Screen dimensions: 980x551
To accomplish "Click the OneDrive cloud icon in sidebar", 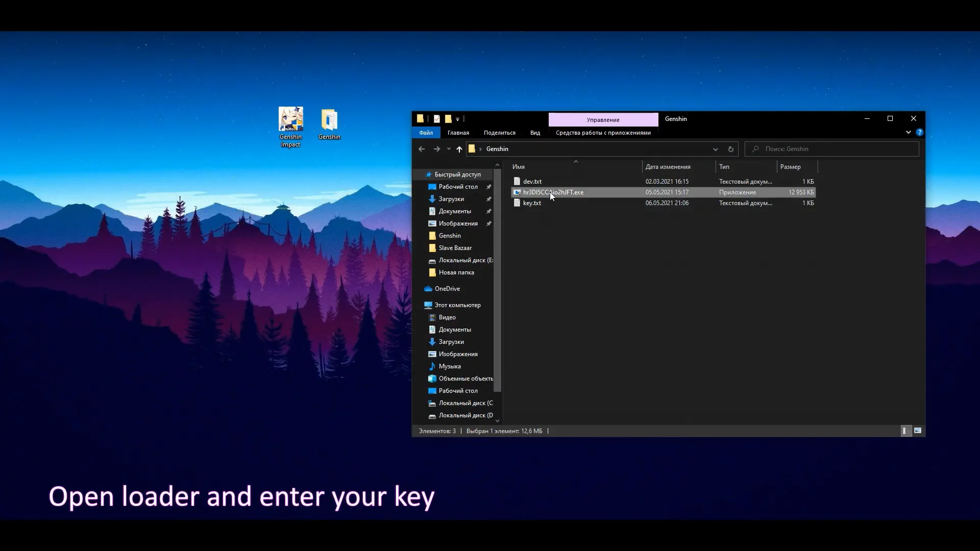I will click(428, 289).
